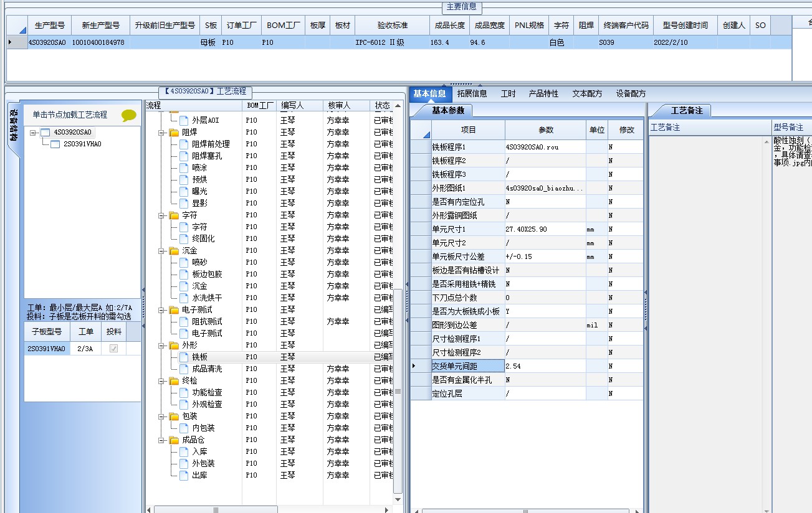Collapse the 阻焊 group in process tree
This screenshot has width=812, height=513.
(161, 132)
